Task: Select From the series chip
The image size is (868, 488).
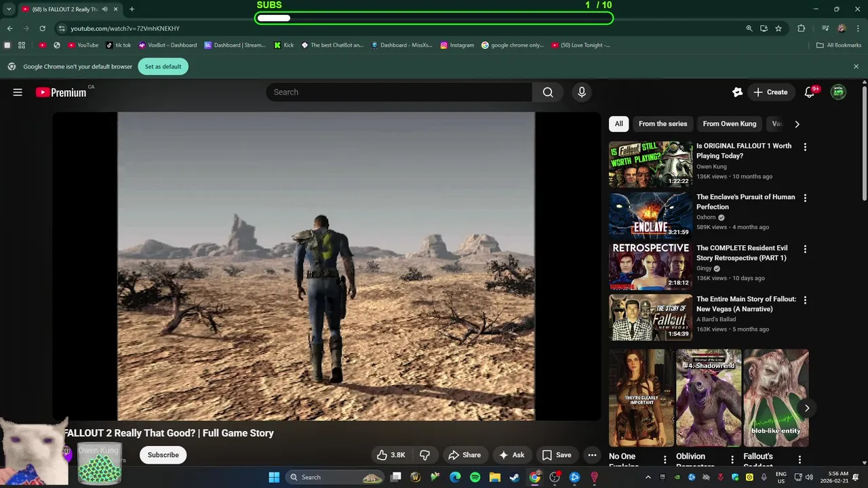Action: (663, 124)
